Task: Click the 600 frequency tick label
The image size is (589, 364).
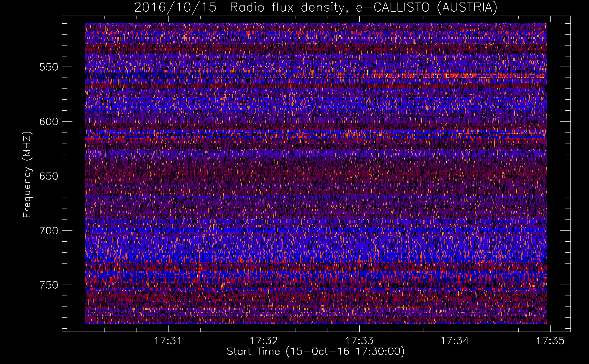Action: click(x=49, y=122)
